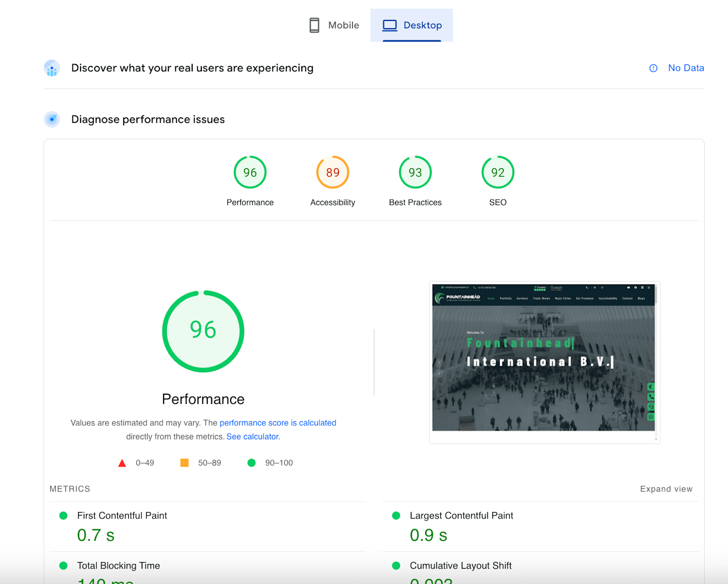
Task: Click the red triangle 0–49 legend icon
Action: click(x=122, y=463)
